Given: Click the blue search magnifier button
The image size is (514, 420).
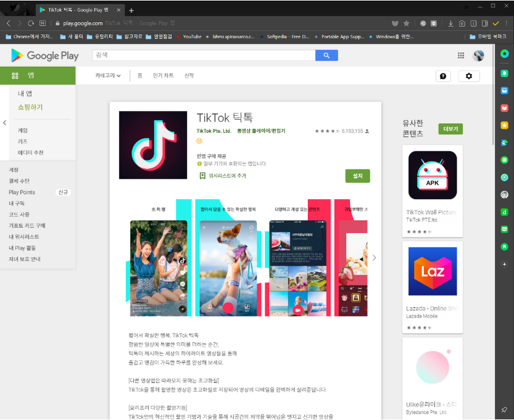Looking at the screenshot, I should click(x=326, y=56).
